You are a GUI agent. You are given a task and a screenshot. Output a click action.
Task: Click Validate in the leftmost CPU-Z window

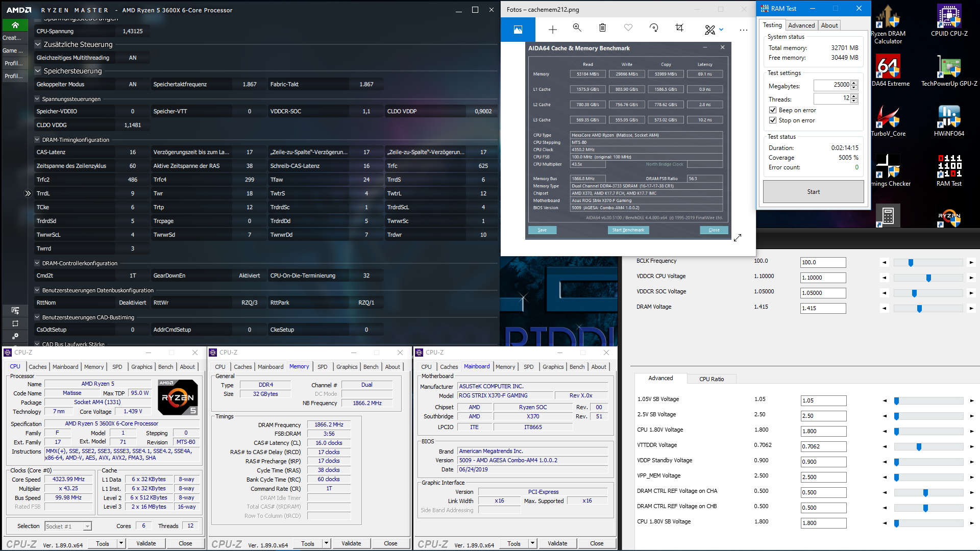[146, 543]
